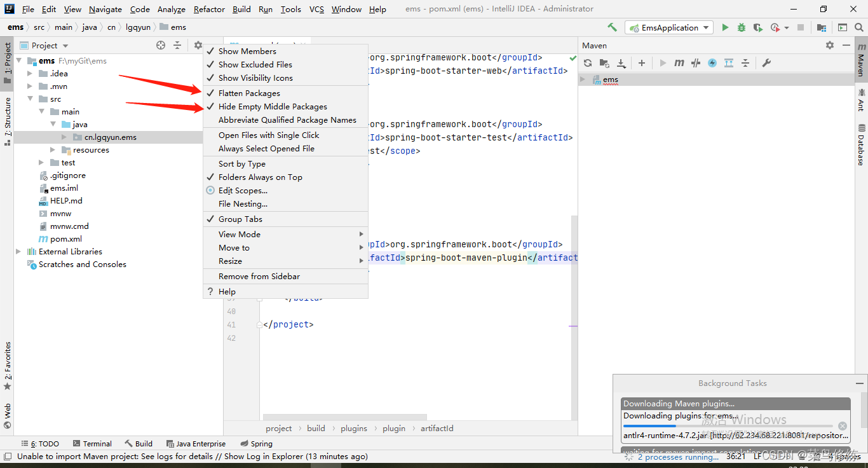Open the Project Structure icon in toolbar
Viewport: 868px width, 468px height.
[x=822, y=27]
